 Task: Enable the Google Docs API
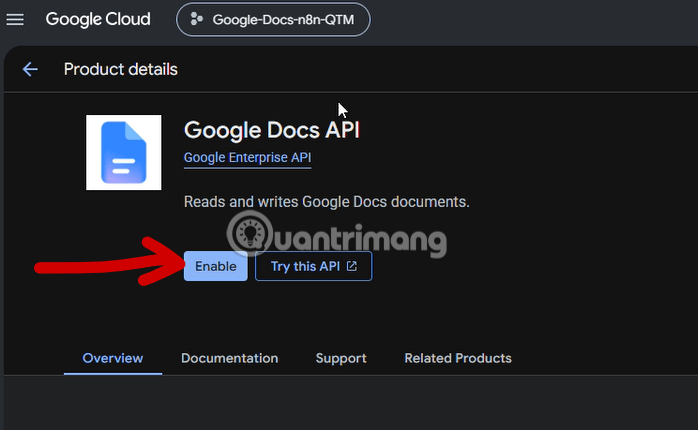tap(215, 266)
